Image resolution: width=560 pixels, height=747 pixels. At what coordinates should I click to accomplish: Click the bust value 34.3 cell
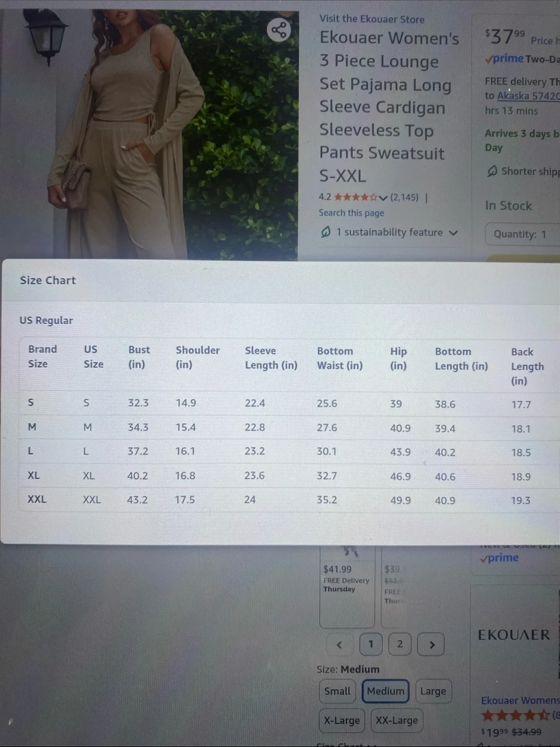(138, 427)
